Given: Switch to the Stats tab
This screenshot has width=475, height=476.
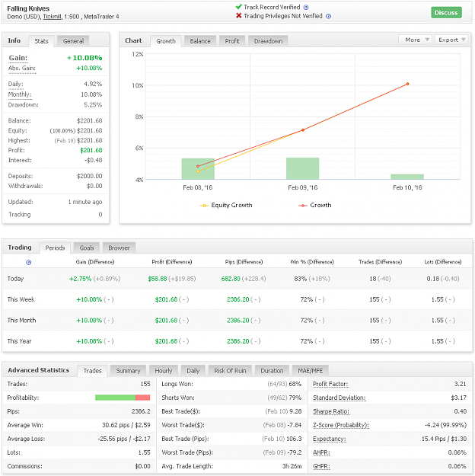Looking at the screenshot, I should coord(41,41).
